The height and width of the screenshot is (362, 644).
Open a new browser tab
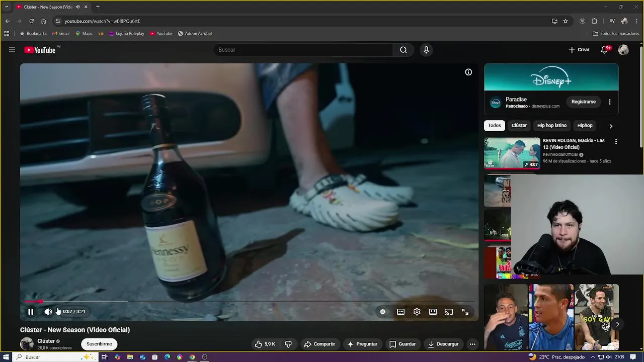[x=98, y=7]
